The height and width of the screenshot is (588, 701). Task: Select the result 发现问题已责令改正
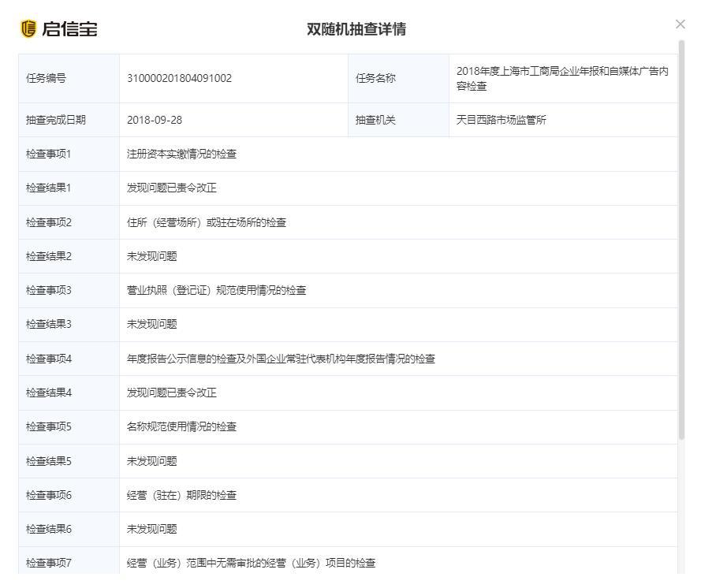171,188
